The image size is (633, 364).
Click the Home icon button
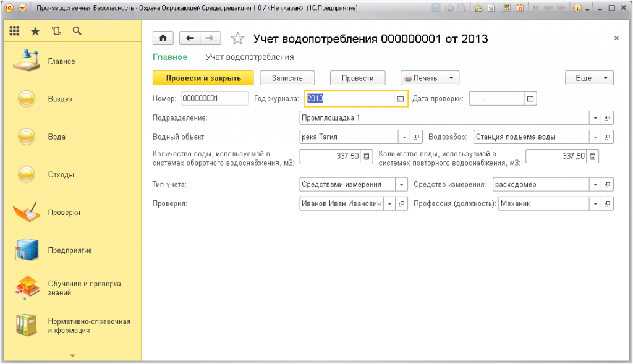pyautogui.click(x=163, y=38)
